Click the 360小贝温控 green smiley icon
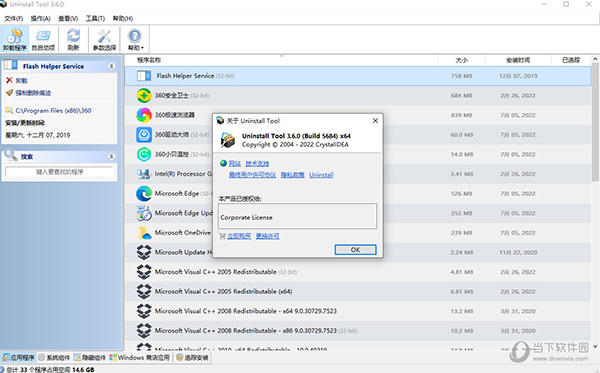 point(144,154)
